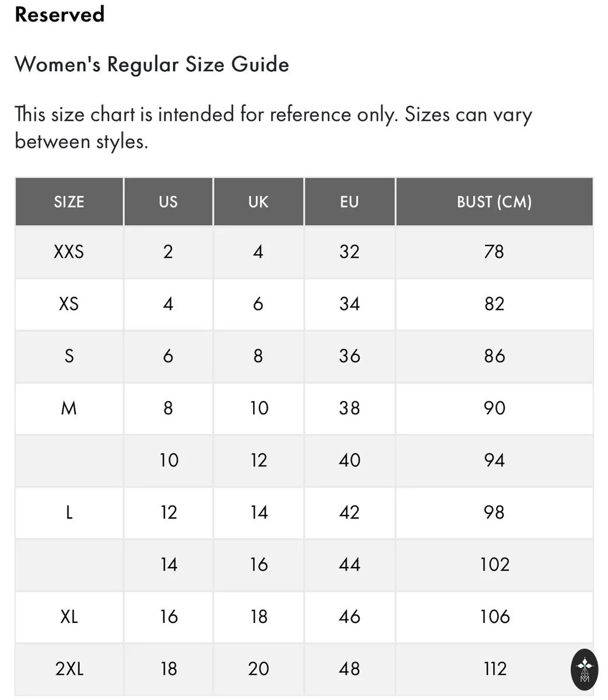Select the XL size row label

69,617
